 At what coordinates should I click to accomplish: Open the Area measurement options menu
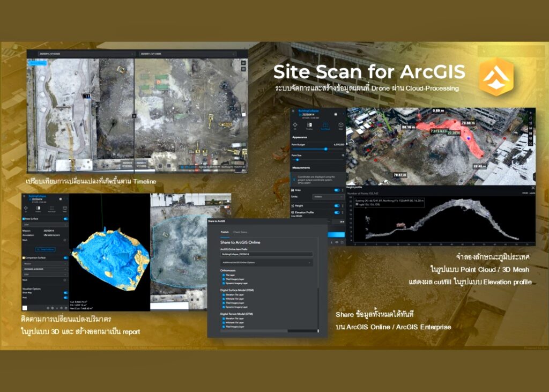pyautogui.click(x=343, y=190)
